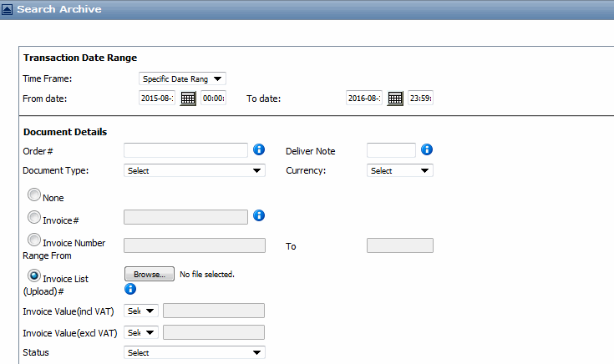Open the Currency dropdown
The height and width of the screenshot is (364, 614).
click(400, 170)
